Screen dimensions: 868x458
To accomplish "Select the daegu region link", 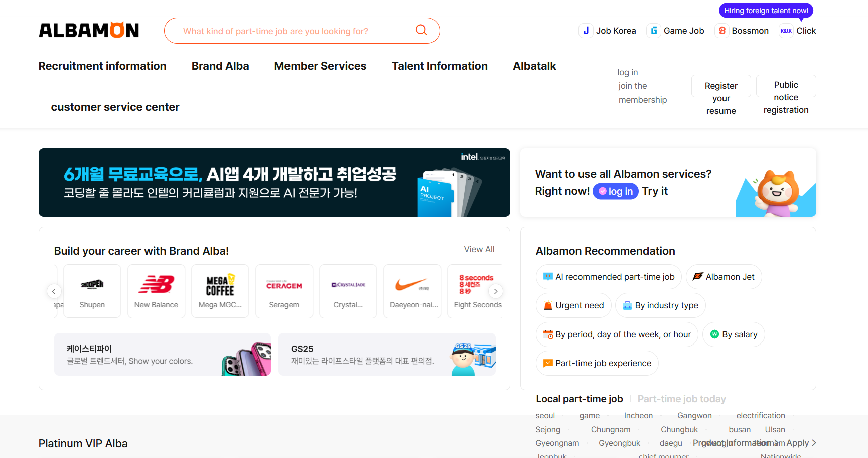I will (671, 443).
